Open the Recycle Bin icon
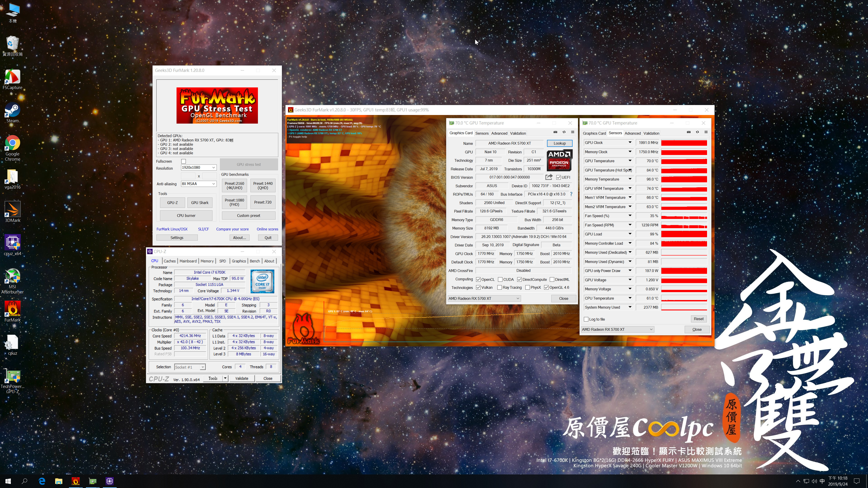 pos(12,46)
